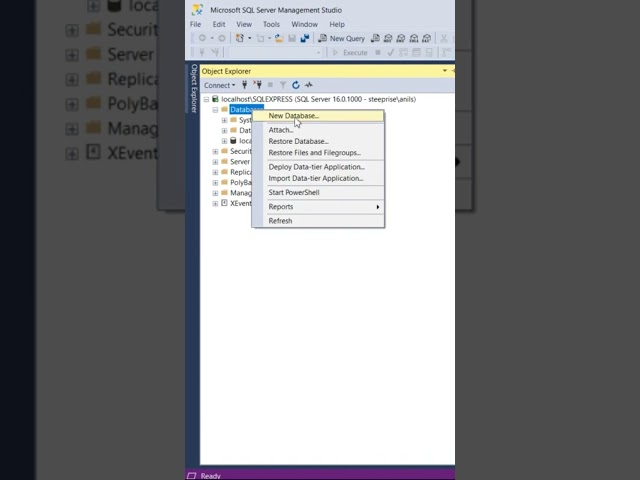This screenshot has height=480, width=640.
Task: Open the Available Databases combo box
Action: click(x=275, y=53)
